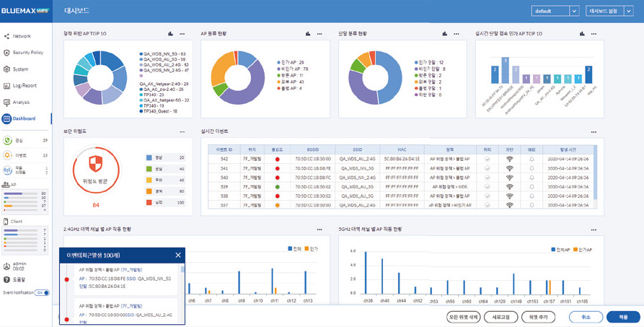Open more options of 2.4GHz channel widget

tap(319, 229)
